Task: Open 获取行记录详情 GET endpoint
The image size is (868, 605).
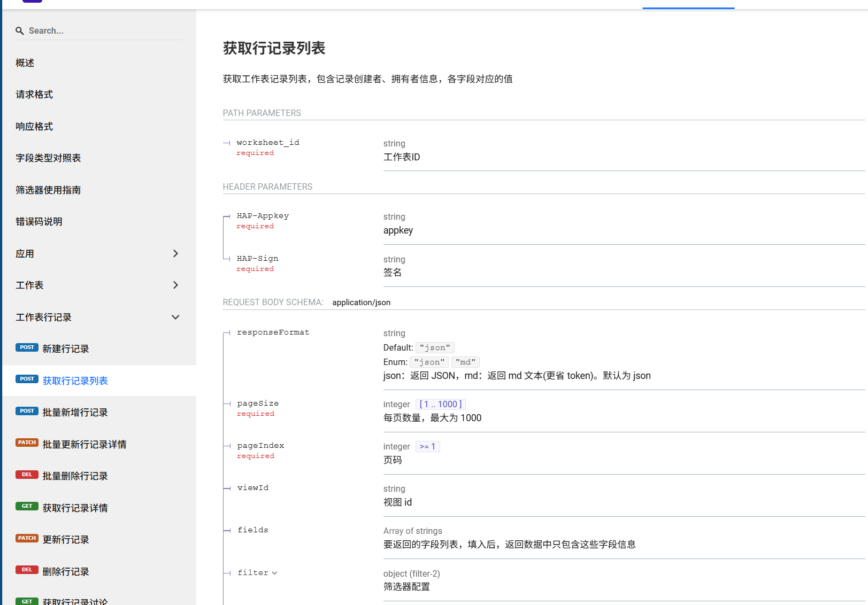Action: 75,508
